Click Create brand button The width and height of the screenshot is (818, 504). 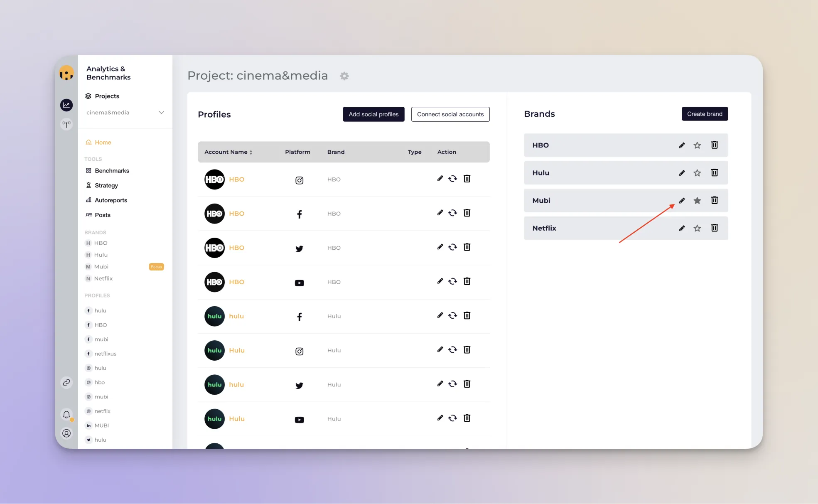click(705, 114)
